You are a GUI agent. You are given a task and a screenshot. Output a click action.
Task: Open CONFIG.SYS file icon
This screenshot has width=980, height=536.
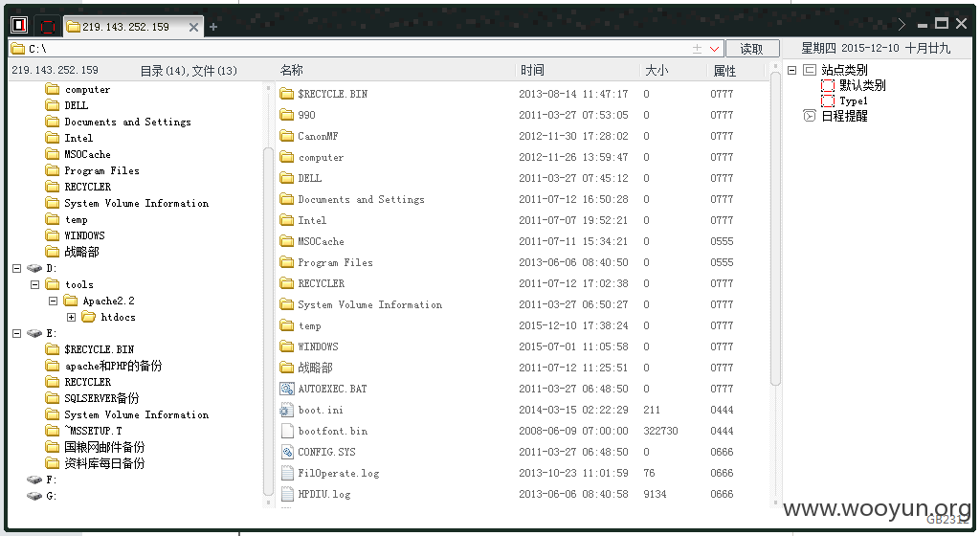(x=287, y=452)
